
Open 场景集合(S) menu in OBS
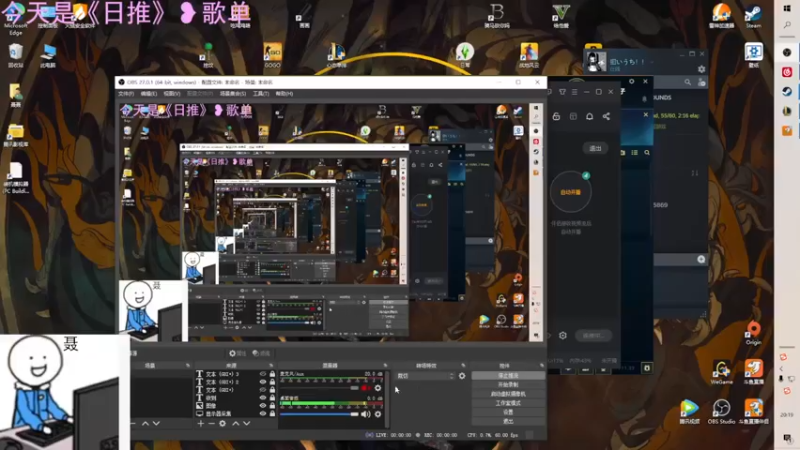[233, 94]
